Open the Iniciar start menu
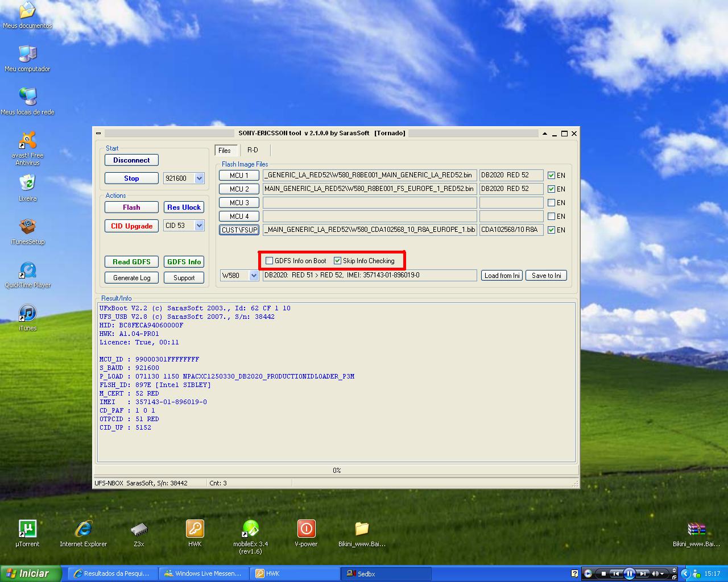The height and width of the screenshot is (582, 728). [31, 574]
